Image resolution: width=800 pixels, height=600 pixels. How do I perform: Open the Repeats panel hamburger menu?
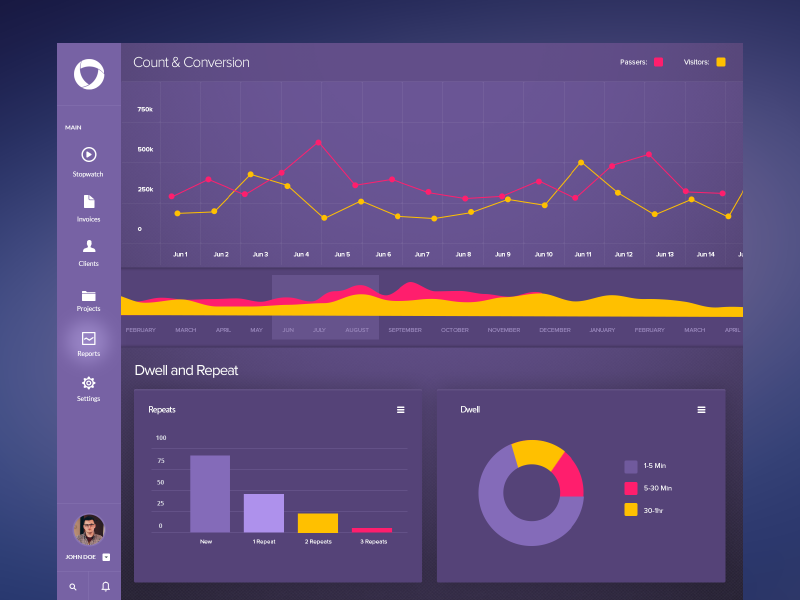pos(401,410)
